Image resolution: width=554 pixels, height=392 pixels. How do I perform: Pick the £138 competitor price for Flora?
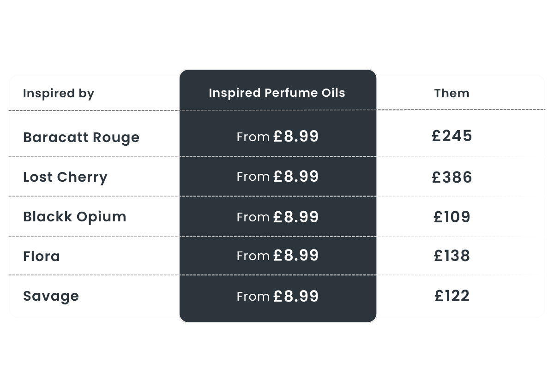coord(452,256)
